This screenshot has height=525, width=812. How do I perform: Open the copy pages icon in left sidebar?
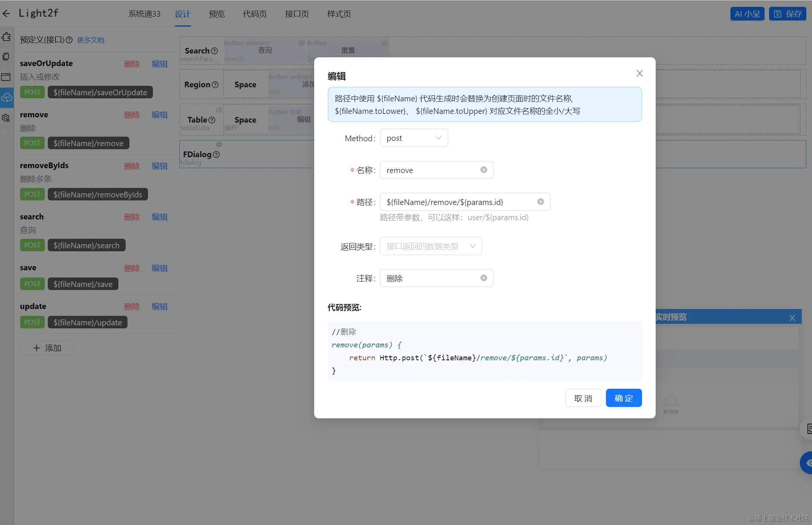click(x=6, y=57)
